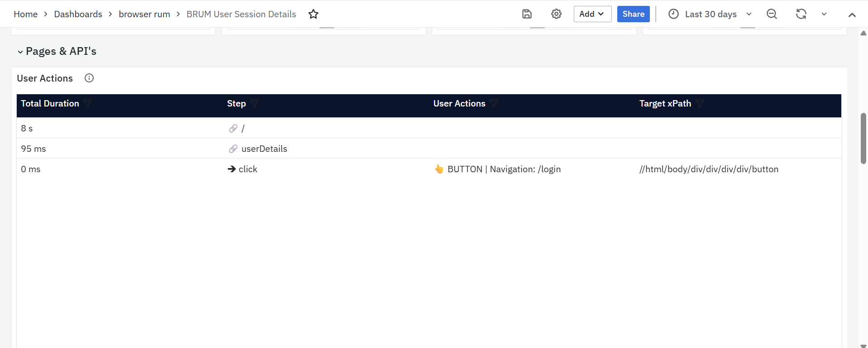This screenshot has width=868, height=348.
Task: Click the save dashboard icon
Action: 527,14
